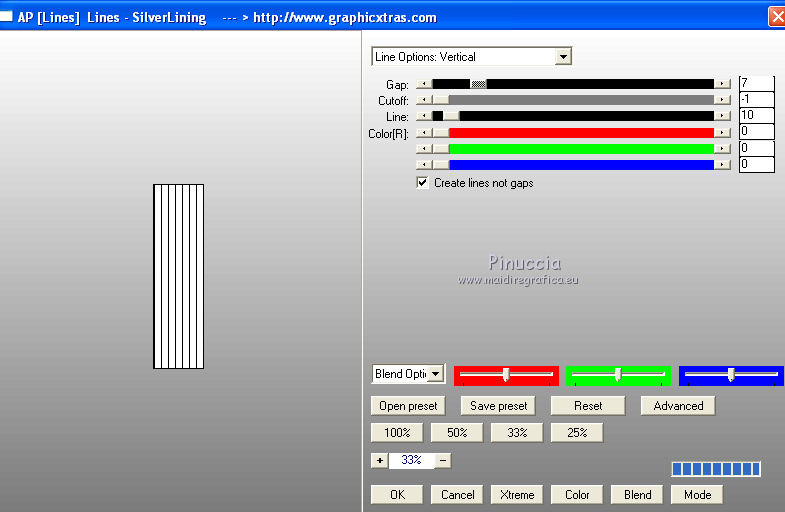
Task: Click the plus zoom-in button
Action: [x=380, y=460]
